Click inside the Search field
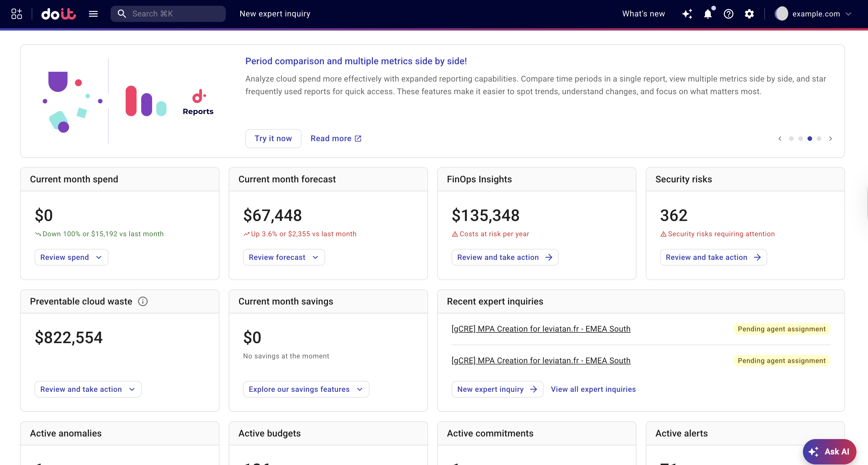868x465 pixels. click(168, 14)
